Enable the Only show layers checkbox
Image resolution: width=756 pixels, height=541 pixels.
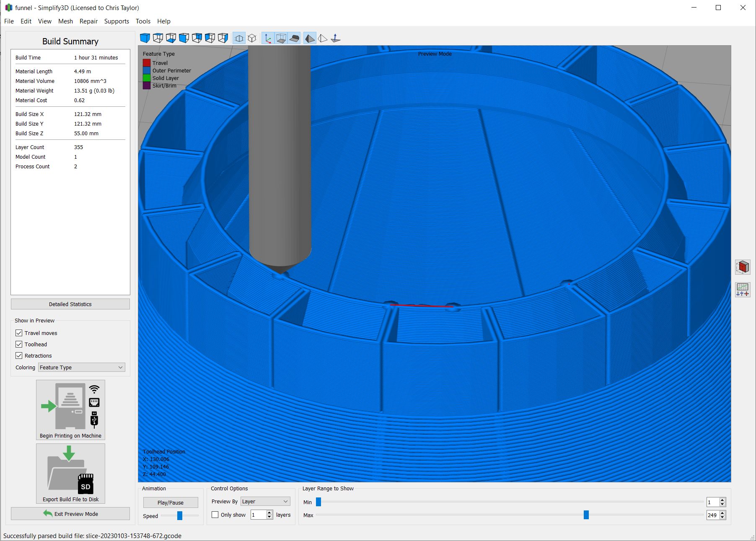[215, 515]
